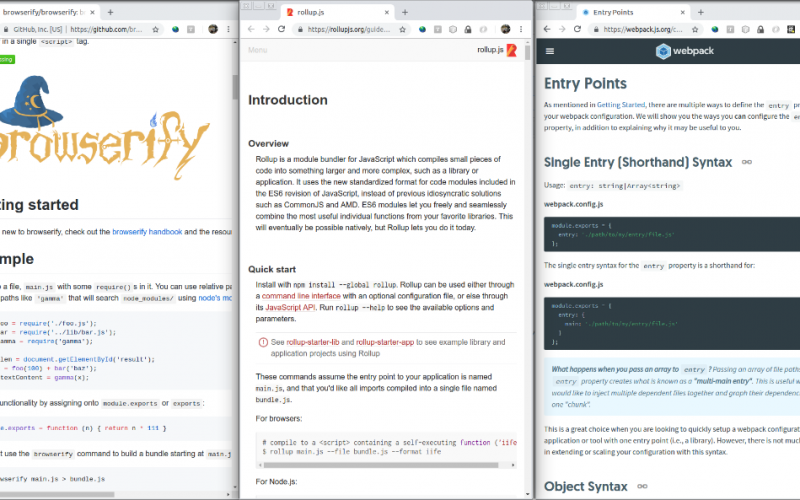Select the Entry Points tab
The width and height of the screenshot is (800, 500).
coord(633,12)
